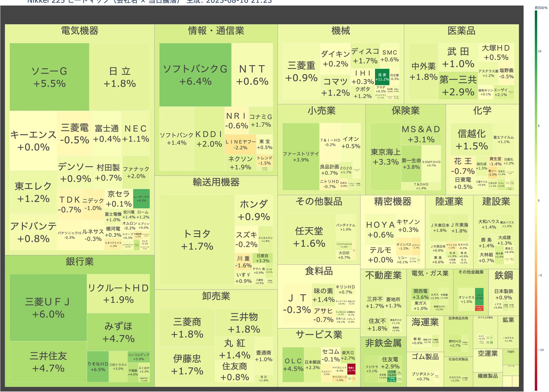This screenshot has height=392, width=549.
Task: Click the NTT +0.6% tile
Action: pyautogui.click(x=252, y=75)
